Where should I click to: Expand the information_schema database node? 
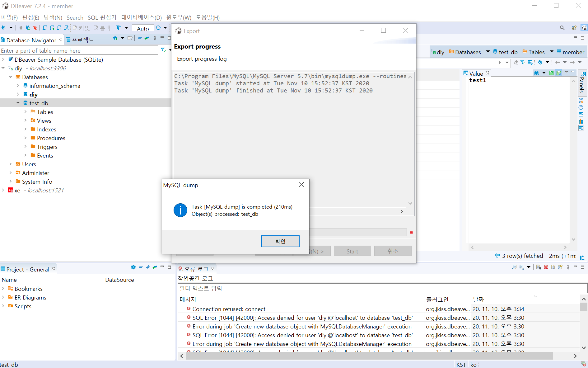(x=18, y=85)
